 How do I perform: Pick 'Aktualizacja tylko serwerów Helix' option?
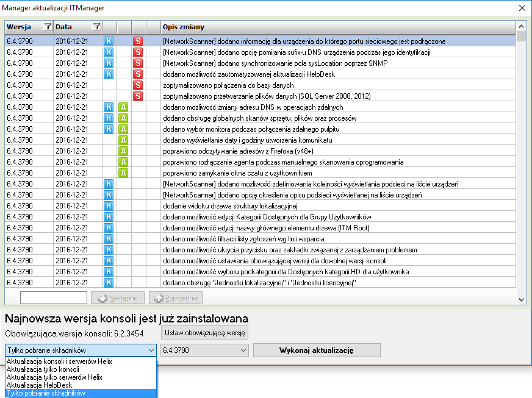pyautogui.click(x=54, y=377)
